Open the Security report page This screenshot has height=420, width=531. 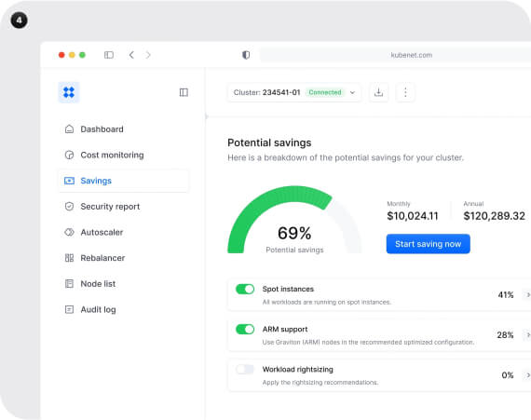click(124, 207)
